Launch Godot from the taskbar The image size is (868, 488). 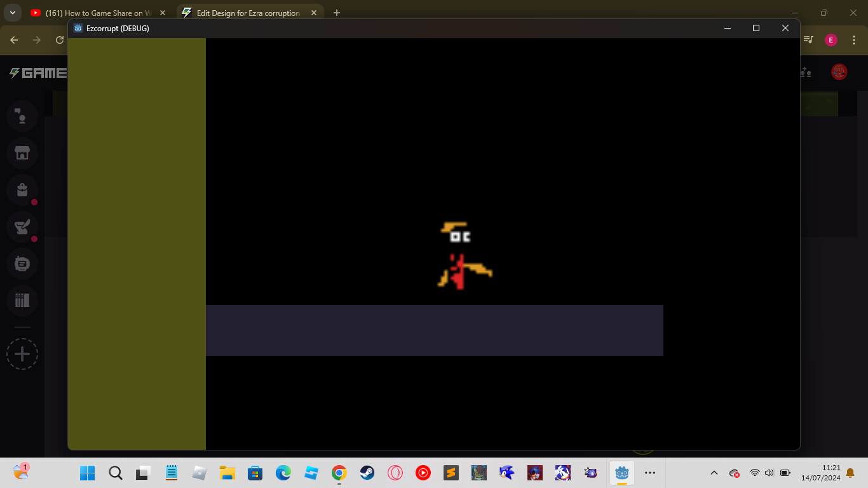point(621,473)
